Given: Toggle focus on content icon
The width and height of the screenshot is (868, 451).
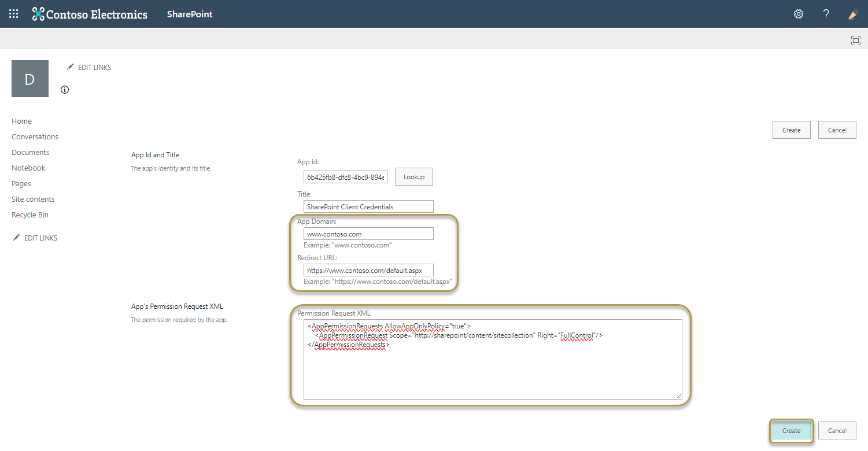Looking at the screenshot, I should tap(855, 40).
